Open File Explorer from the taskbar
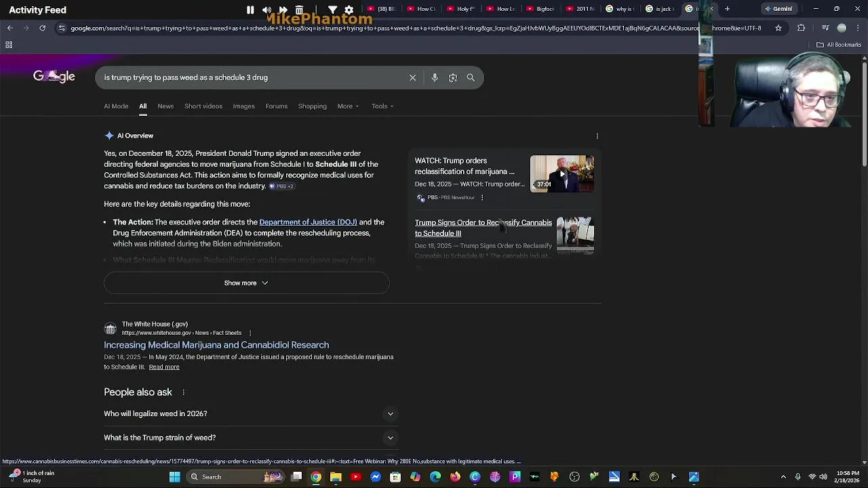868x488 pixels. coord(336,477)
